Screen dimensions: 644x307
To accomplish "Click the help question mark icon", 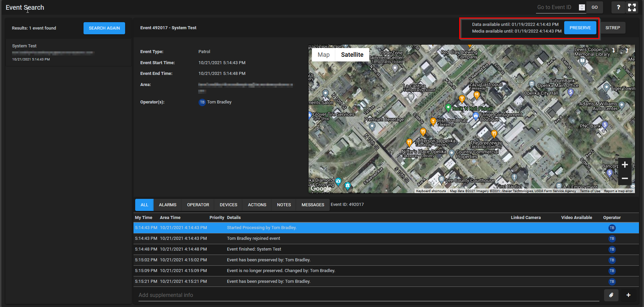I will click(618, 7).
